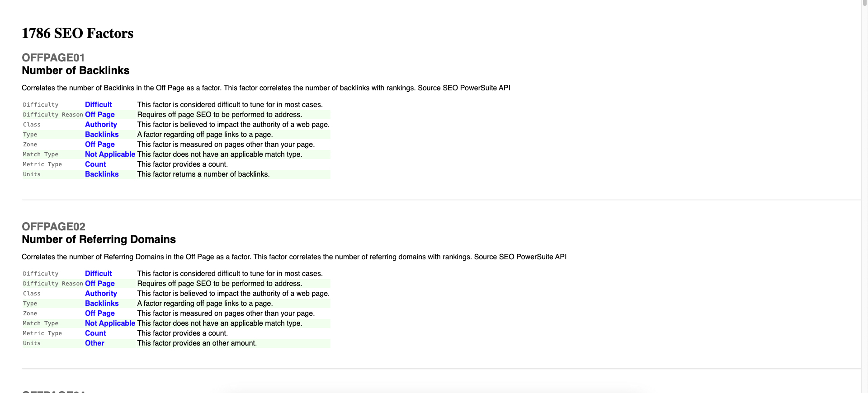868x393 pixels.
Task: Click the 1786 SEO Factors page title
Action: click(x=77, y=33)
